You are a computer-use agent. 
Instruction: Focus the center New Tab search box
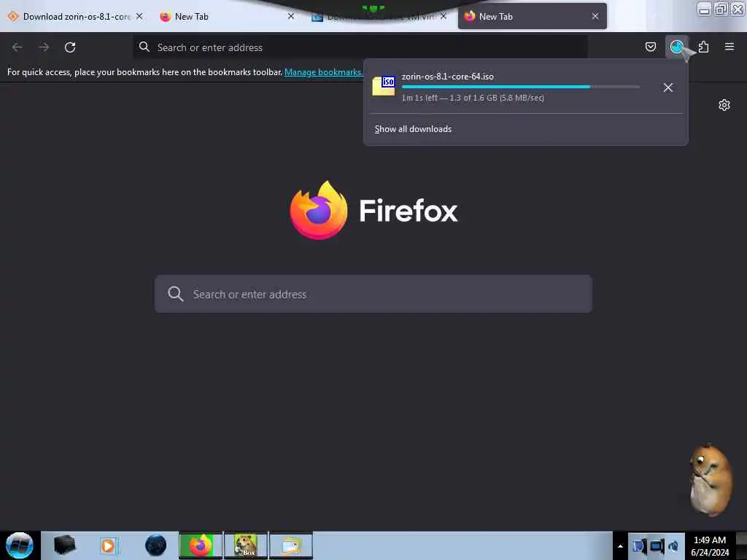point(373,294)
